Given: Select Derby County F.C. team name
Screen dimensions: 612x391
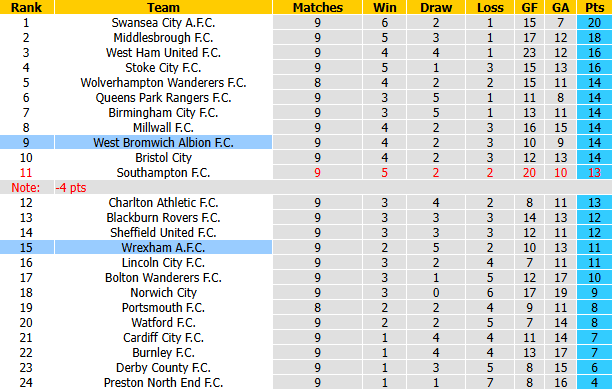Looking at the screenshot, I should (163, 368).
